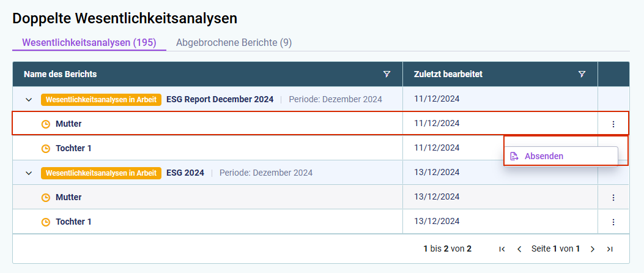Click clock status icon of Tochter 1 dated 11/12/2024
This screenshot has height=273, width=644.
46,148
